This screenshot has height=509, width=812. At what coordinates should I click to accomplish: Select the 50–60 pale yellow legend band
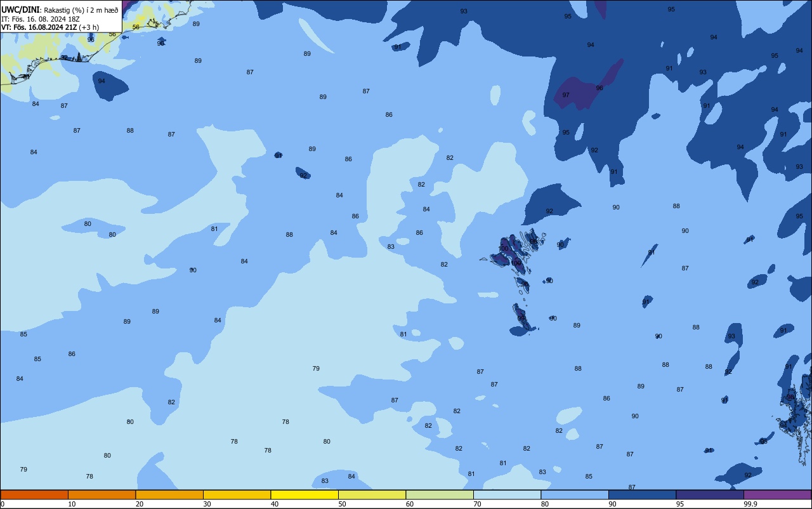[372, 494]
